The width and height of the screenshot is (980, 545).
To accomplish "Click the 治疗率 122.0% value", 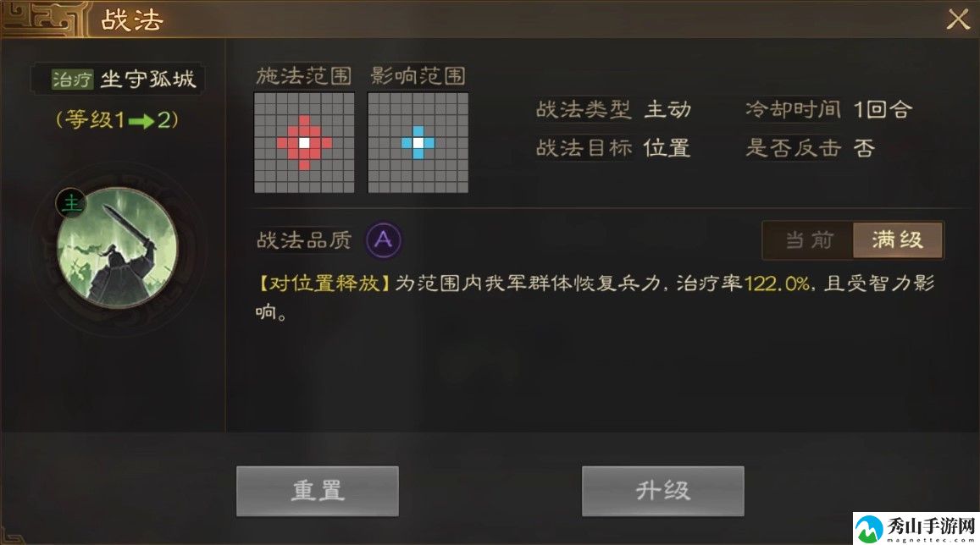I will coord(778,284).
